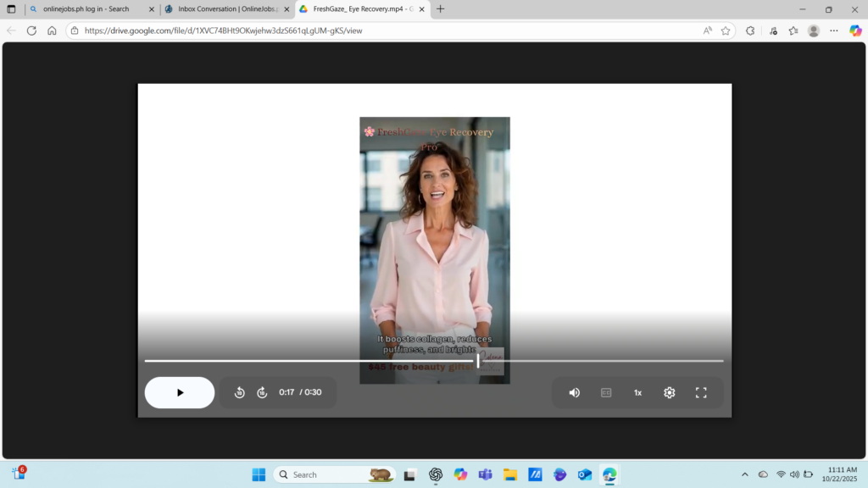Open clock and calendar flyout

coord(839,474)
